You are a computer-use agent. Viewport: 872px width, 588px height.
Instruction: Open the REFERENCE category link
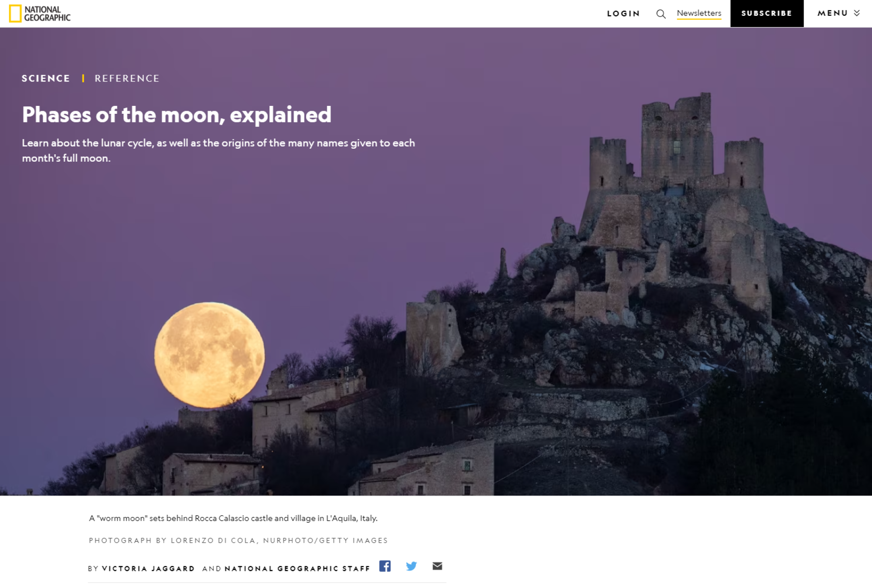click(127, 78)
